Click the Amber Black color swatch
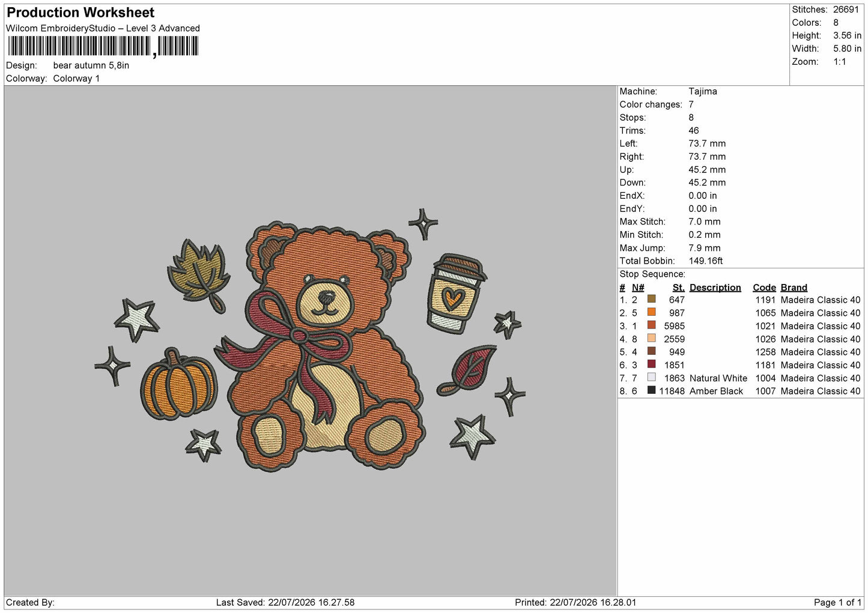Image resolution: width=868 pixels, height=613 pixels. pyautogui.click(x=651, y=390)
